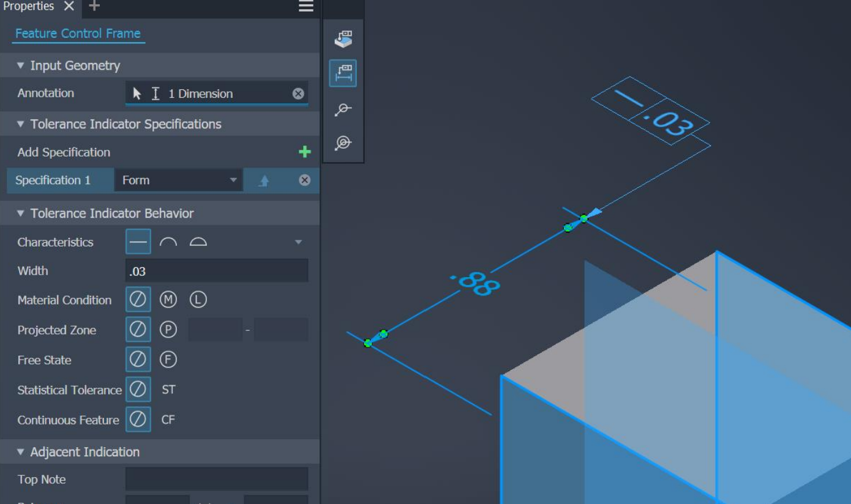Click the Width value field .03
Screen dimensions: 851x504
tap(217, 271)
